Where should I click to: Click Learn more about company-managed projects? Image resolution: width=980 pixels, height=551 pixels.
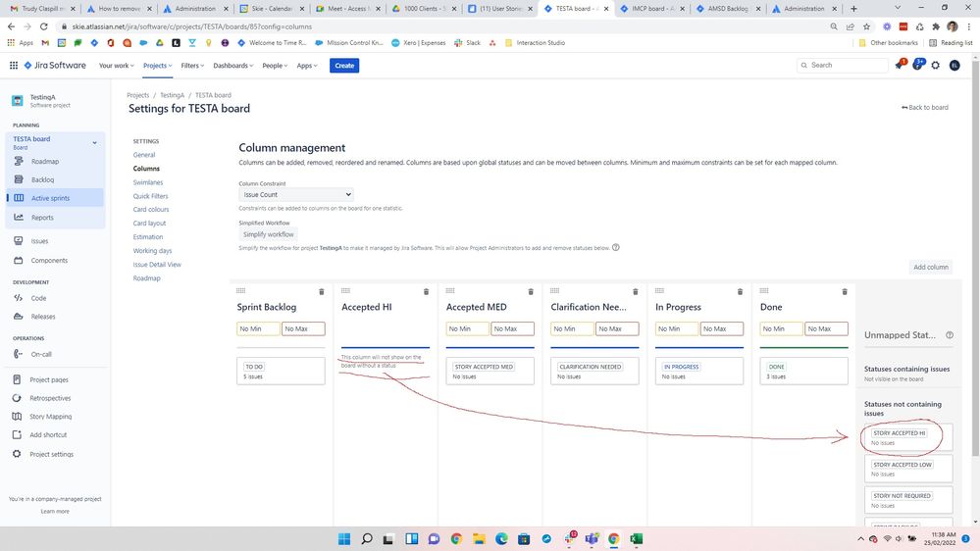[x=55, y=511]
